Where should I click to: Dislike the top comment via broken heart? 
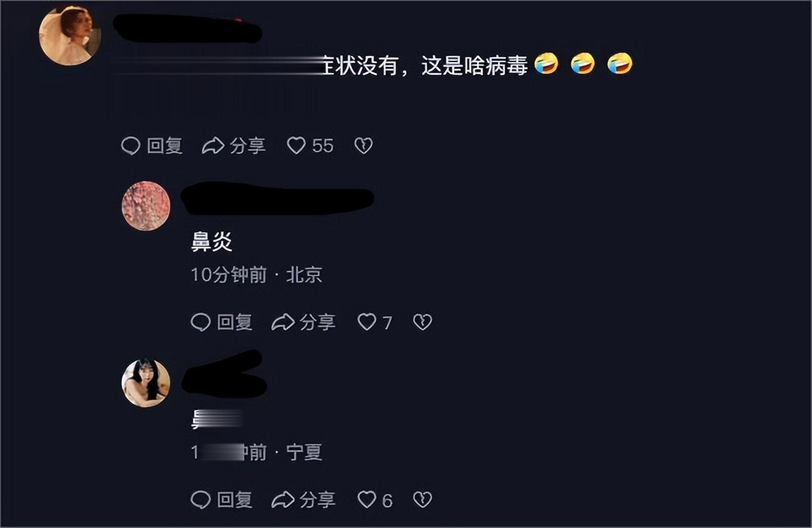(363, 146)
